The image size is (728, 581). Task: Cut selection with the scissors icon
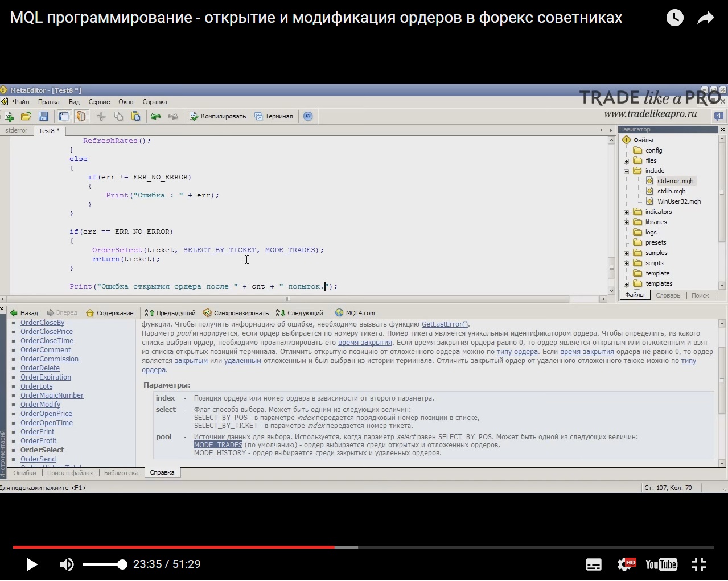(101, 116)
